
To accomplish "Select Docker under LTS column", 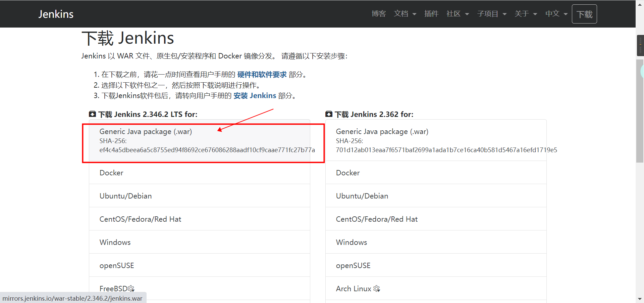I will point(200,173).
